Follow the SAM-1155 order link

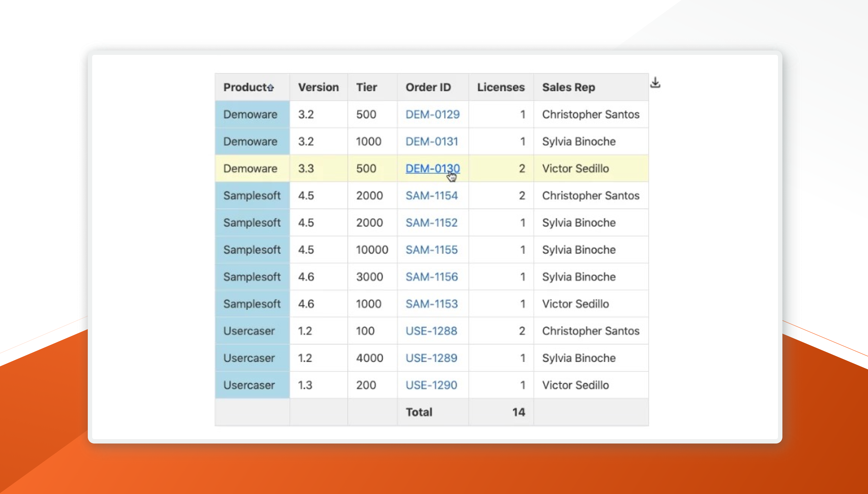click(431, 250)
